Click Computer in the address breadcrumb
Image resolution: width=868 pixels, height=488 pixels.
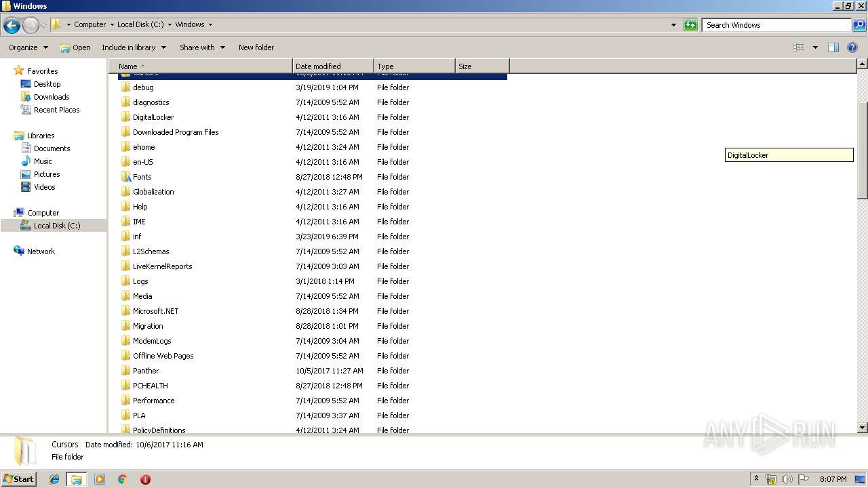[x=90, y=24]
